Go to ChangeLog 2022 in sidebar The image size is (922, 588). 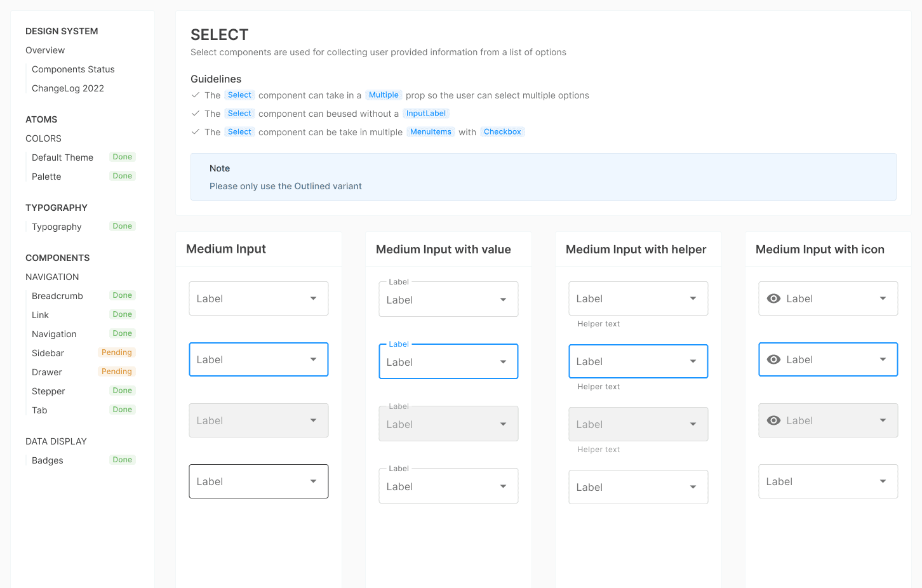click(68, 88)
